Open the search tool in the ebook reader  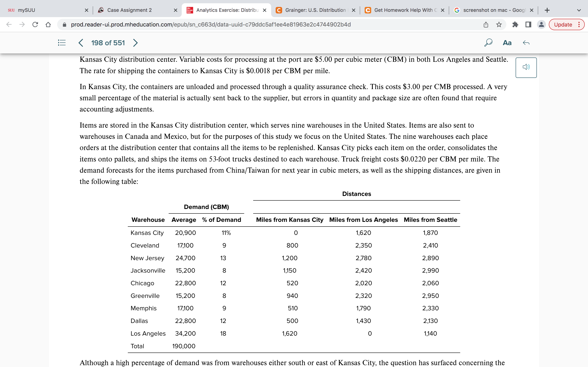point(488,43)
